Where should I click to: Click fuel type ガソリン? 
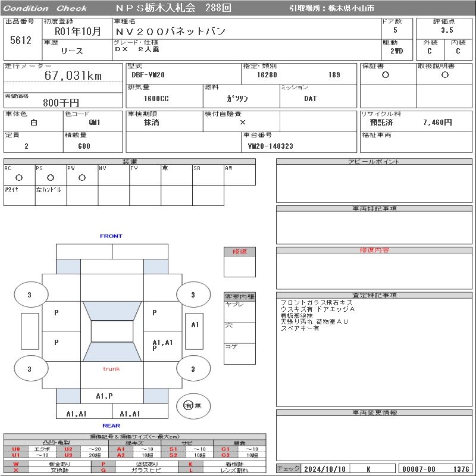pyautogui.click(x=237, y=98)
